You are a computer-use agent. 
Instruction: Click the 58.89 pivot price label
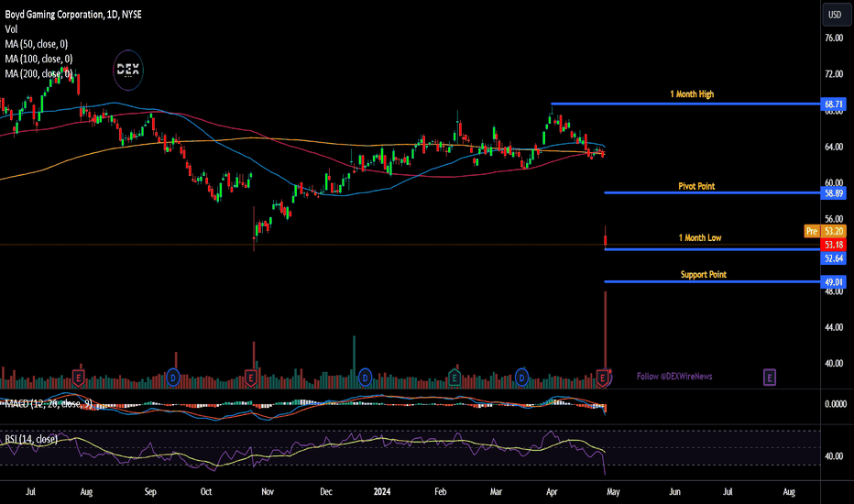pos(833,192)
